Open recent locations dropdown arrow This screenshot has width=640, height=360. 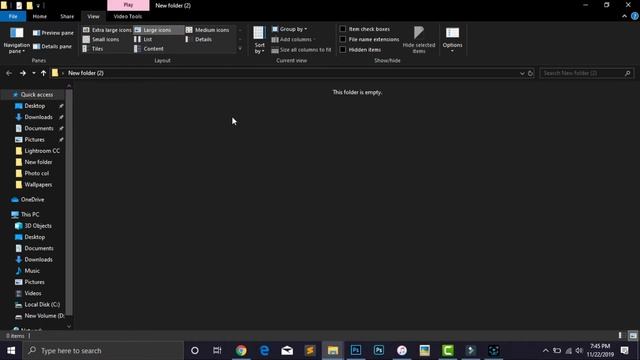coord(33,73)
